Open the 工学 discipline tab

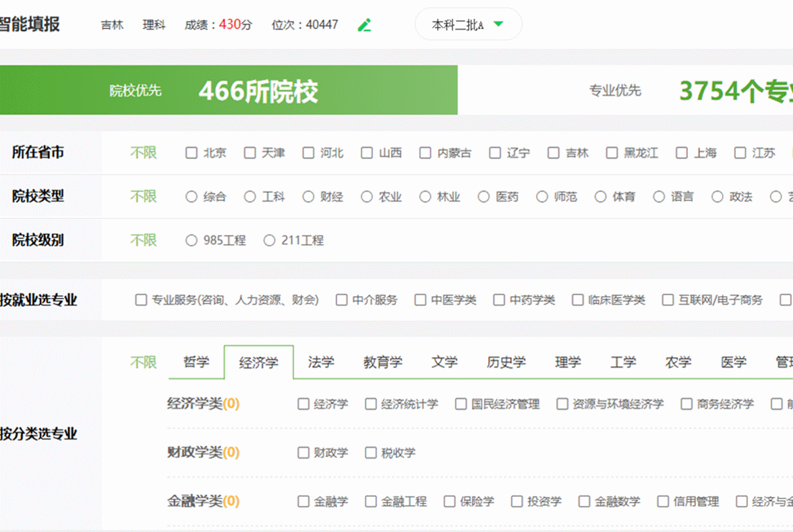click(623, 362)
